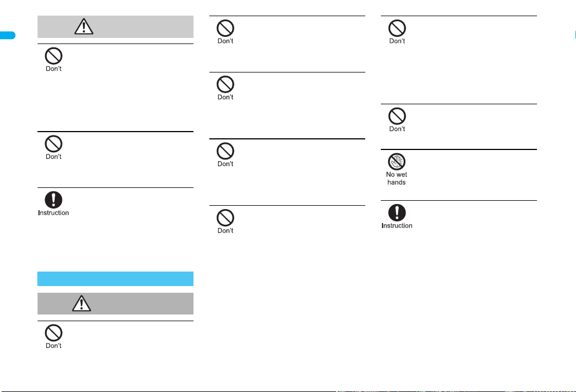The width and height of the screenshot is (576, 392).
Task: Click second Don't icon in the middle column
Action: click(x=226, y=85)
